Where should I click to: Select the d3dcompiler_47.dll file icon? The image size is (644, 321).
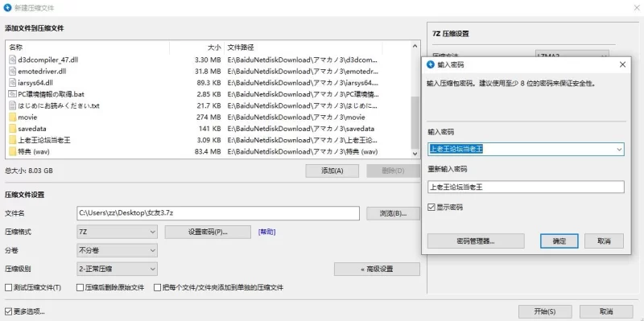click(x=12, y=60)
